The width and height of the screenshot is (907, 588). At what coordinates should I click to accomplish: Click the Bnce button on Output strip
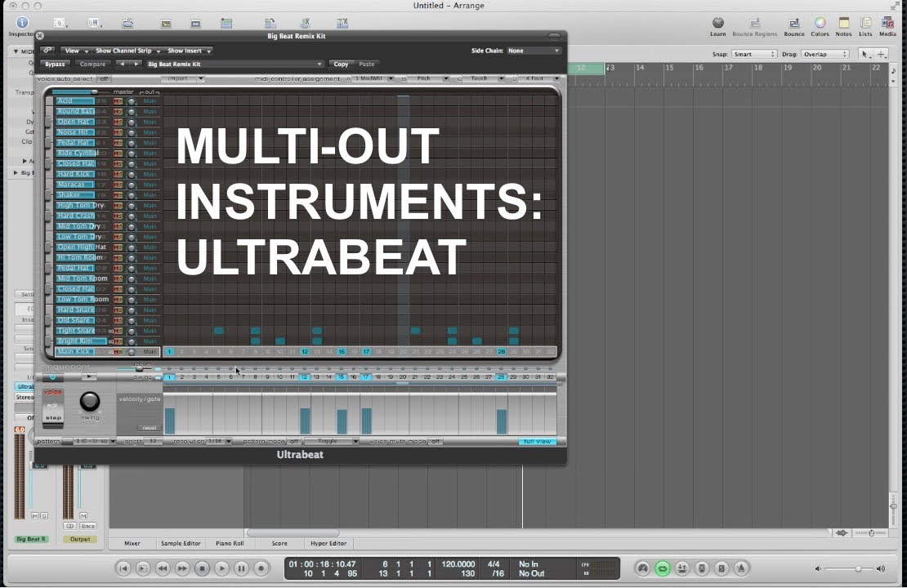(88, 526)
